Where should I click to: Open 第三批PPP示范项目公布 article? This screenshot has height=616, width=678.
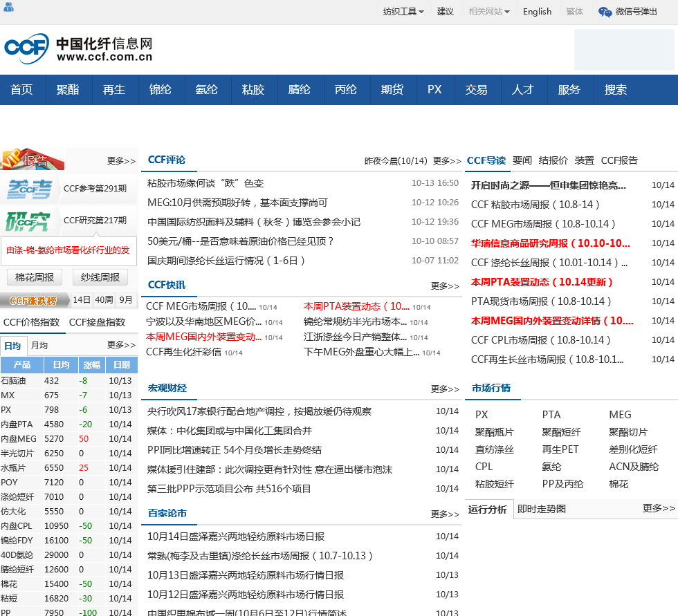click(x=229, y=489)
